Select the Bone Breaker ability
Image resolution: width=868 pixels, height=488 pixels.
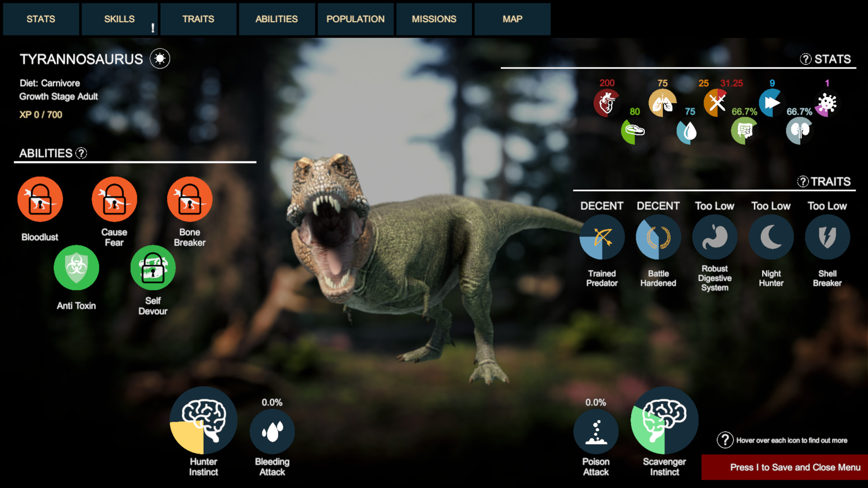click(190, 199)
